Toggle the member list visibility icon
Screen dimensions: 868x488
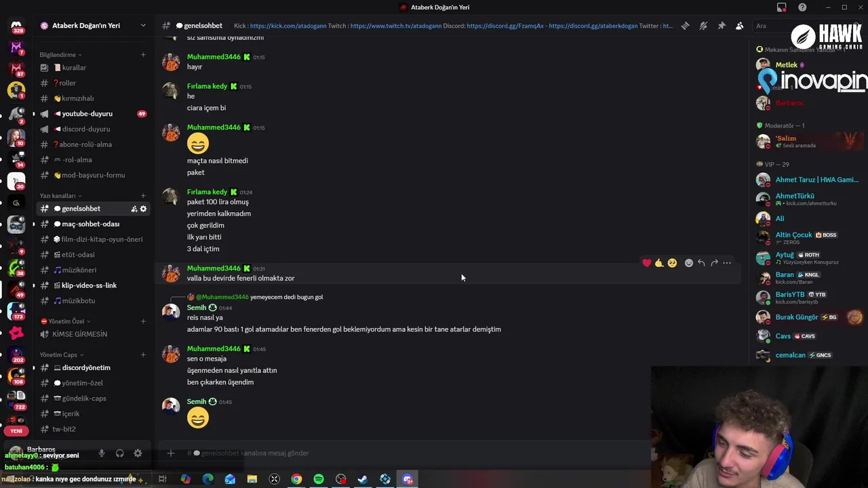[739, 26]
